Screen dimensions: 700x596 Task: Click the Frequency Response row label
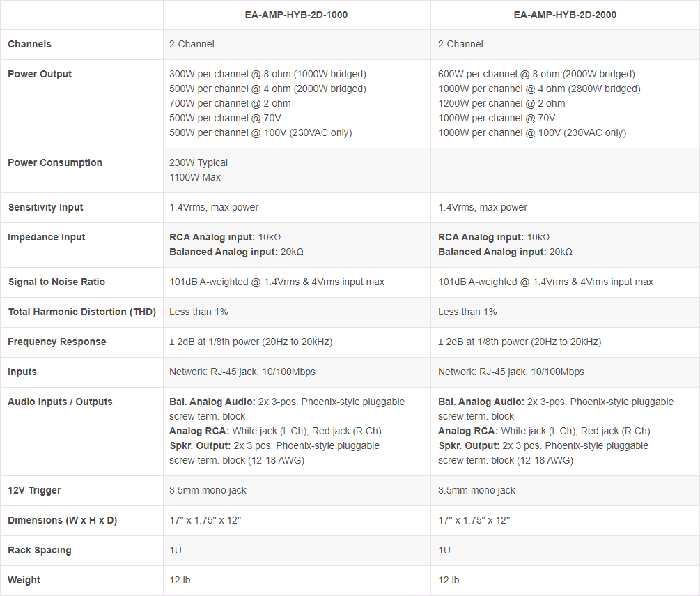coord(57,342)
